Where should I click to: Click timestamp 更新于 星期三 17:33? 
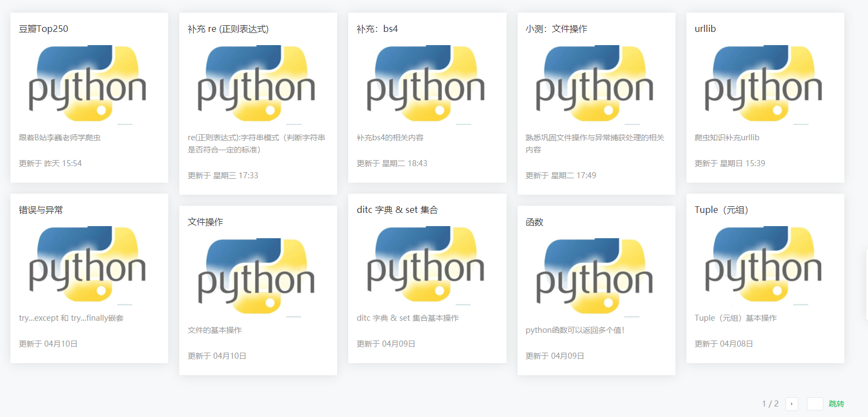(x=223, y=175)
